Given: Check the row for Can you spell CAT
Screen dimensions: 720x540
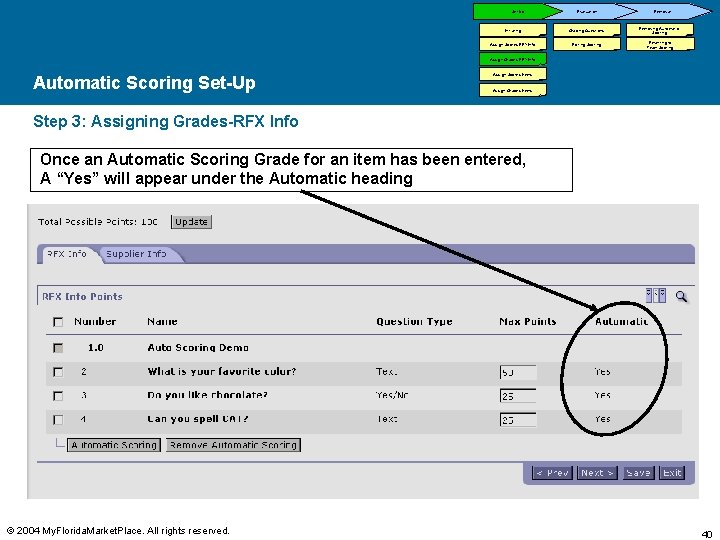Looking at the screenshot, I should (58, 420).
